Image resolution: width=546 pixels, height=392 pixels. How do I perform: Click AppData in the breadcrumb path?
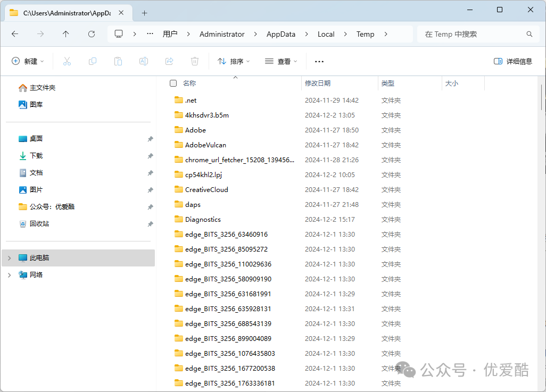(281, 34)
